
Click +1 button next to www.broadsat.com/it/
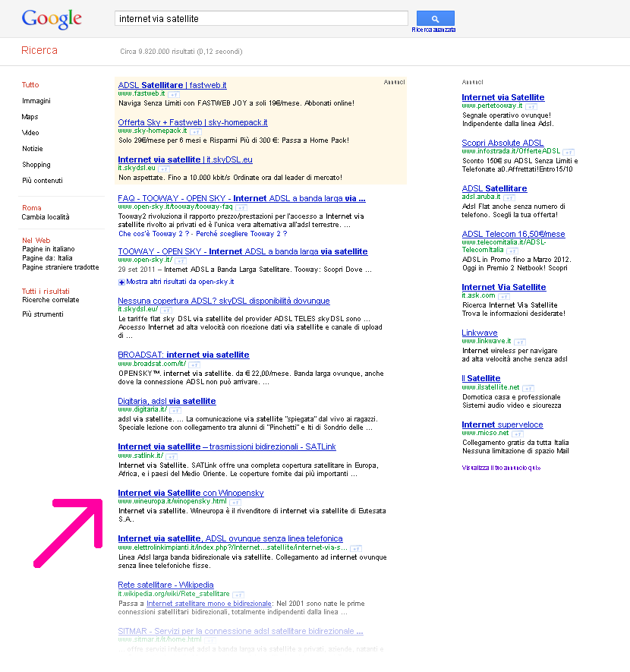[x=194, y=364]
